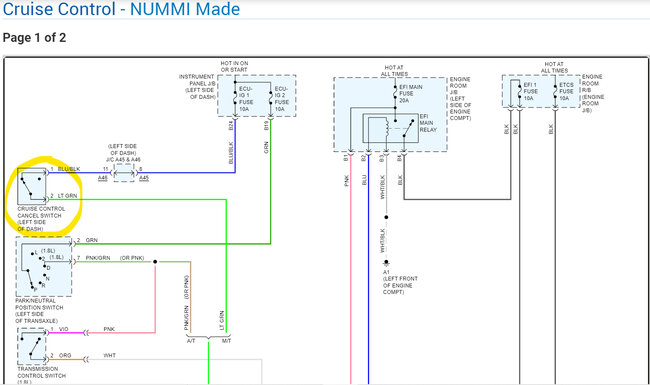Click the ETCS fuse symbol
This screenshot has height=385, width=650.
555,92
